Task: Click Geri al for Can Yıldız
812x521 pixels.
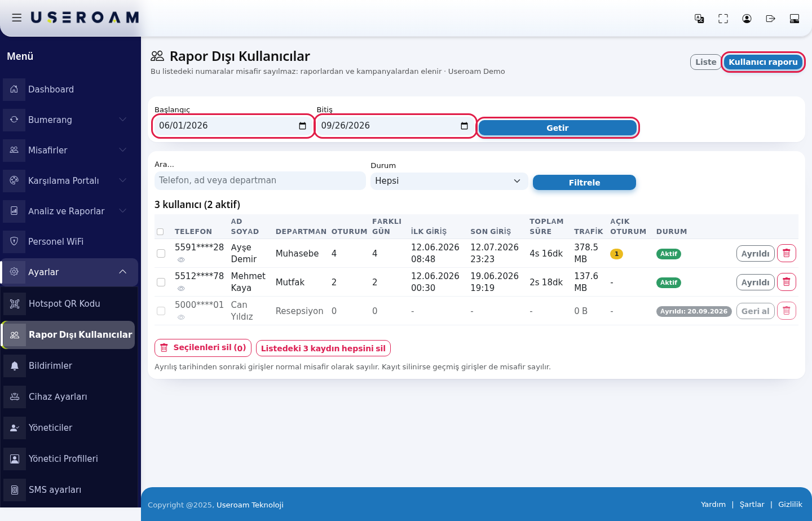Action: tap(755, 311)
